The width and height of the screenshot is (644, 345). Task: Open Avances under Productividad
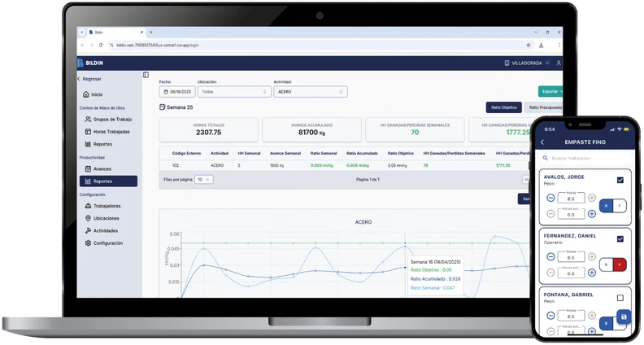(98, 168)
